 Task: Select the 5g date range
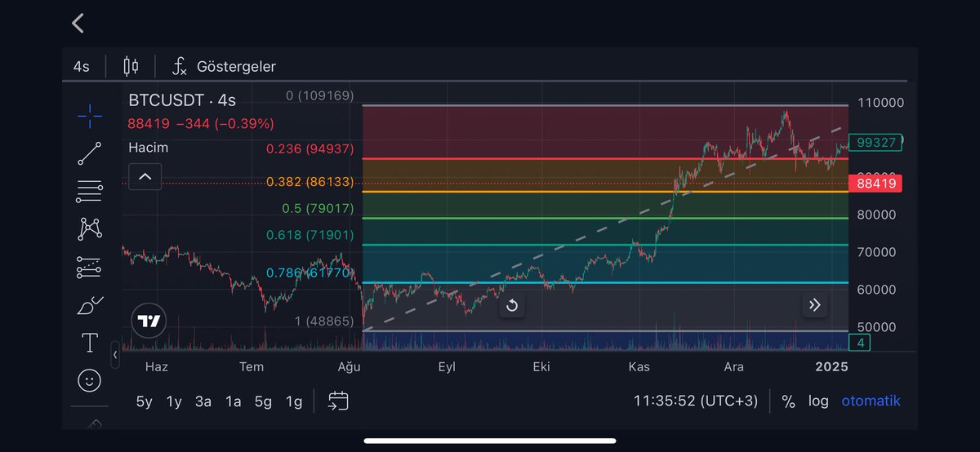click(x=263, y=401)
